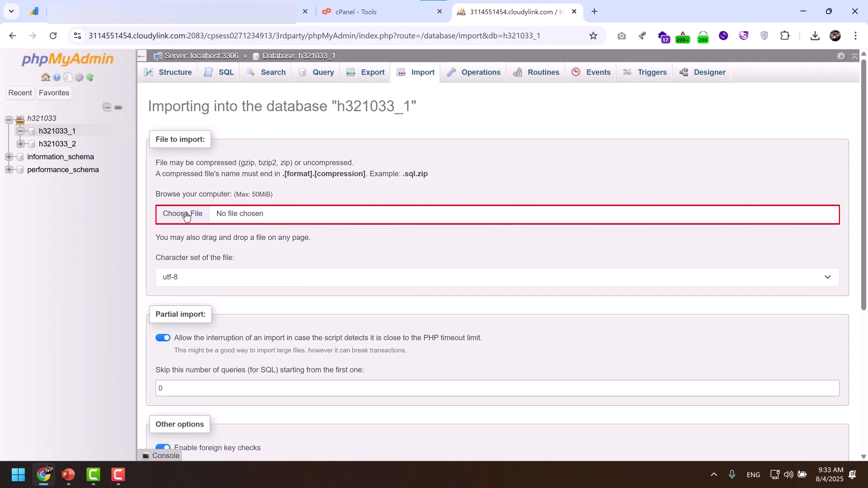The height and width of the screenshot is (488, 868).
Task: Bookmark this page with the star icon
Action: 593,36
